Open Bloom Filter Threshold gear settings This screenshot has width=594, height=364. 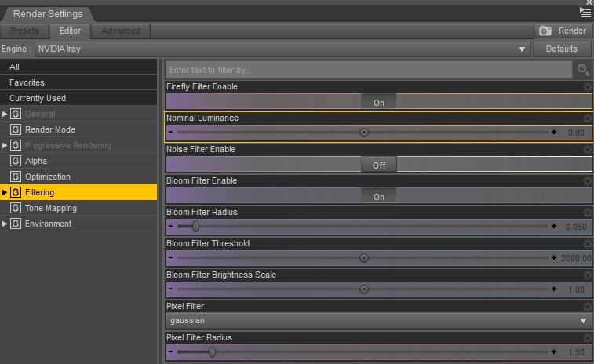point(587,244)
